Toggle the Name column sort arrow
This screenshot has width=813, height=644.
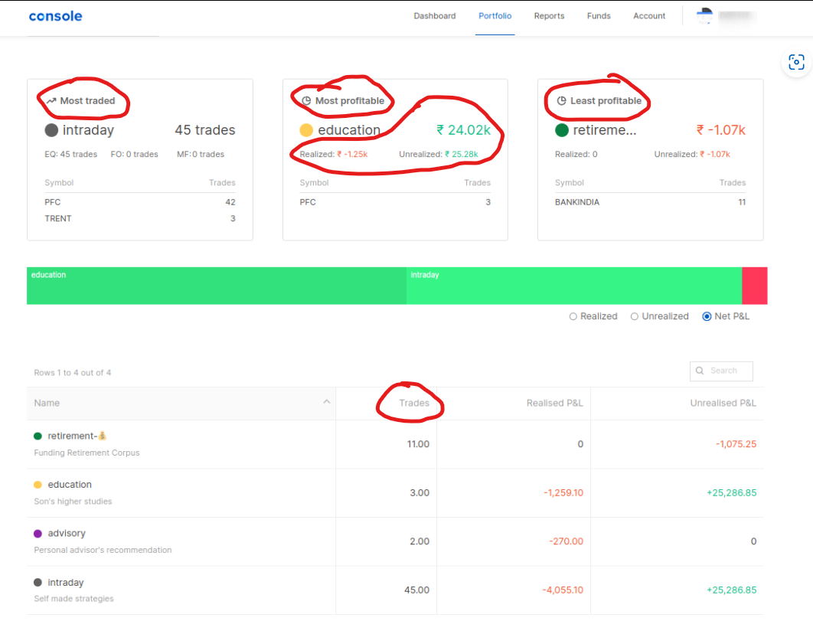[x=327, y=402]
